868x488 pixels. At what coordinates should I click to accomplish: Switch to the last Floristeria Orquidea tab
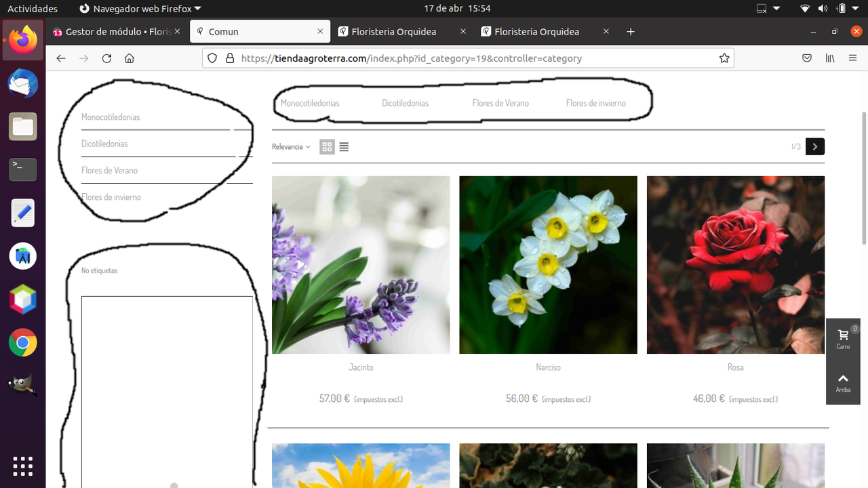tap(545, 32)
